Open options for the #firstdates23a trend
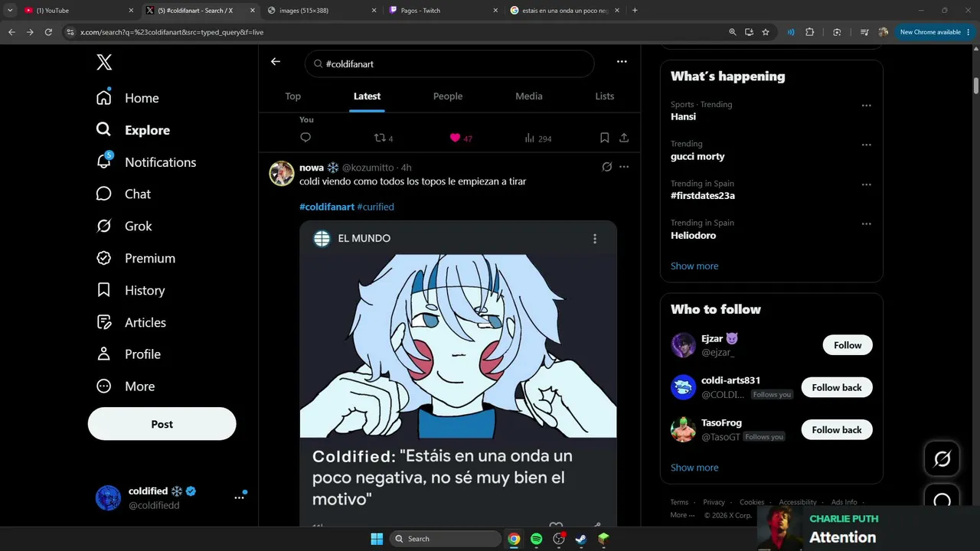Image resolution: width=980 pixels, height=551 pixels. click(x=866, y=184)
